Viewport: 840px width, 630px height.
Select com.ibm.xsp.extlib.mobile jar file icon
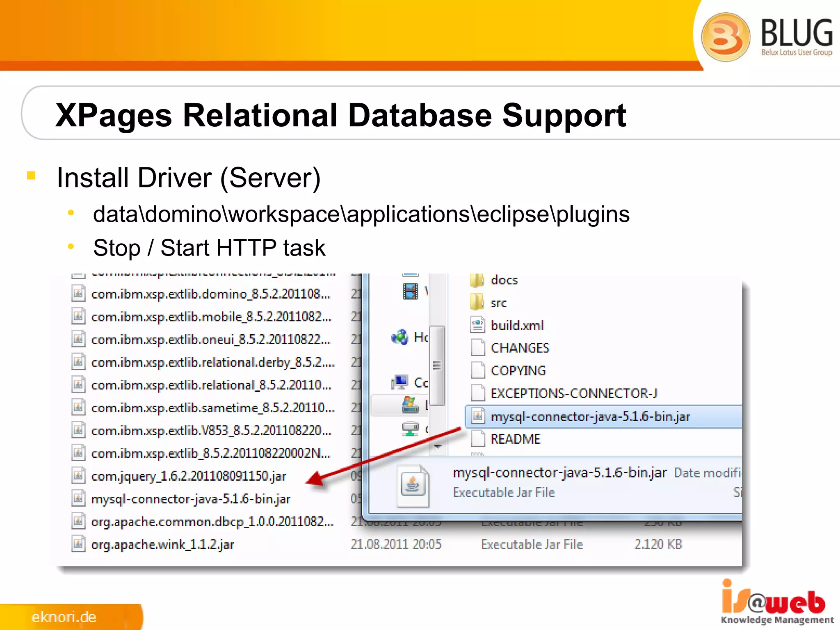click(x=78, y=316)
